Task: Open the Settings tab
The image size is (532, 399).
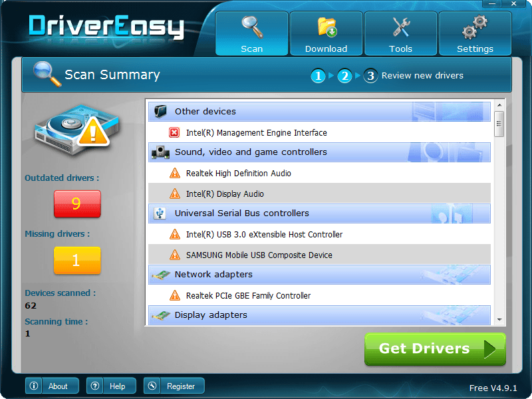Action: pyautogui.click(x=475, y=34)
